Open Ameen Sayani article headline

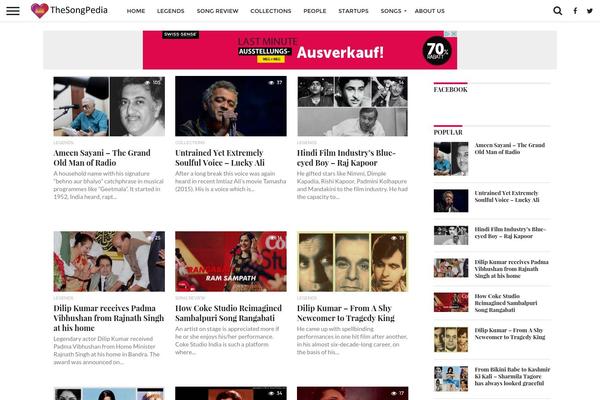[x=102, y=158]
